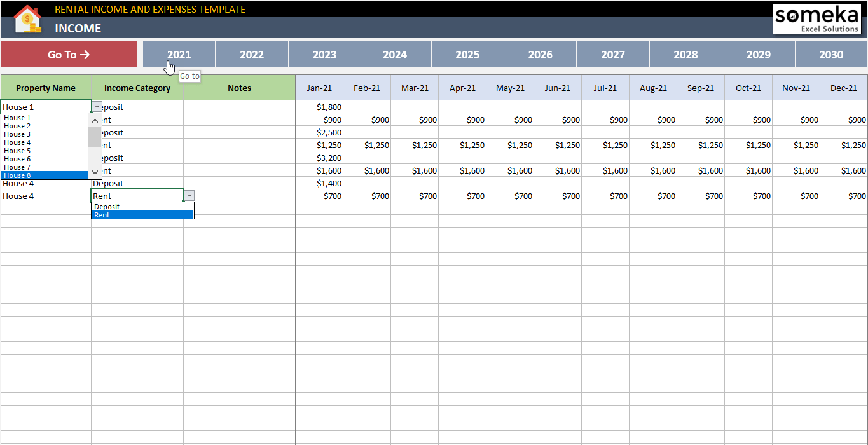Open the 2021 year tab
Image resolution: width=868 pixels, height=445 pixels.
[x=179, y=55]
